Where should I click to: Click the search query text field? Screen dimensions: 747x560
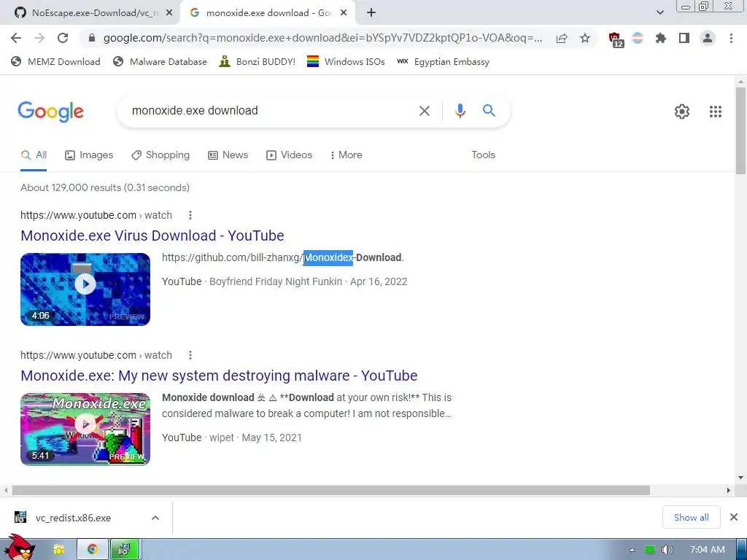click(x=269, y=111)
